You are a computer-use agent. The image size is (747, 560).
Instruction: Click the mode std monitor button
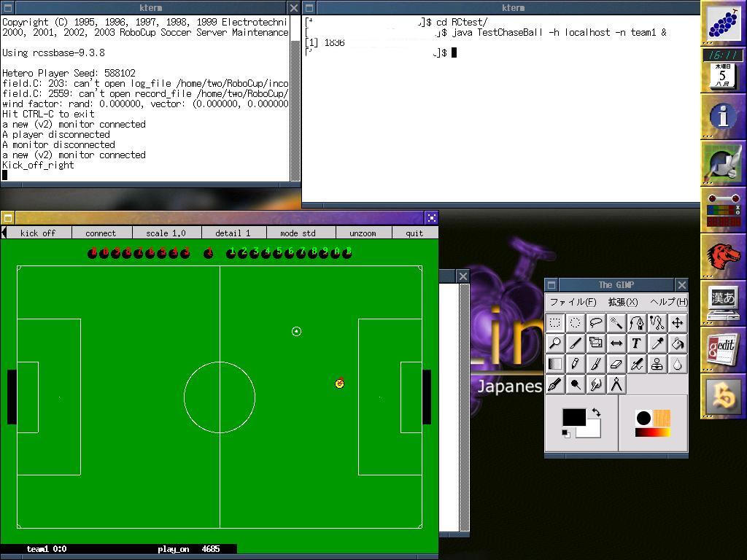pyautogui.click(x=298, y=233)
